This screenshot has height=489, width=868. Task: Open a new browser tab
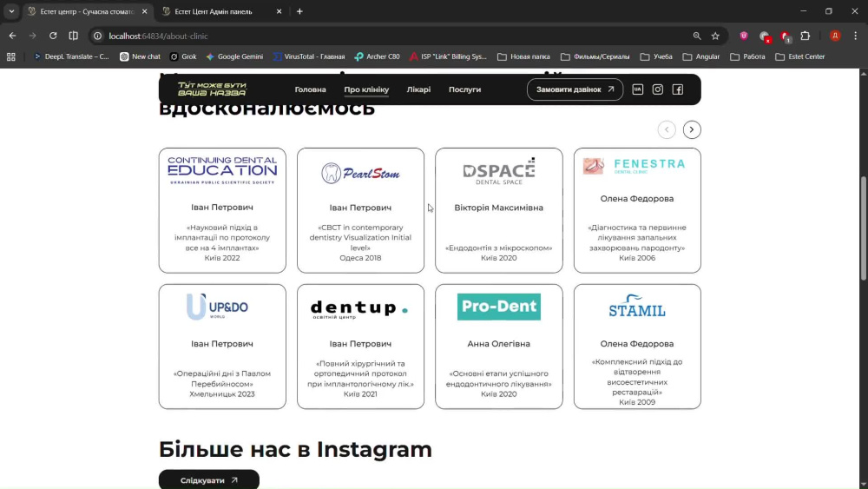tap(299, 11)
